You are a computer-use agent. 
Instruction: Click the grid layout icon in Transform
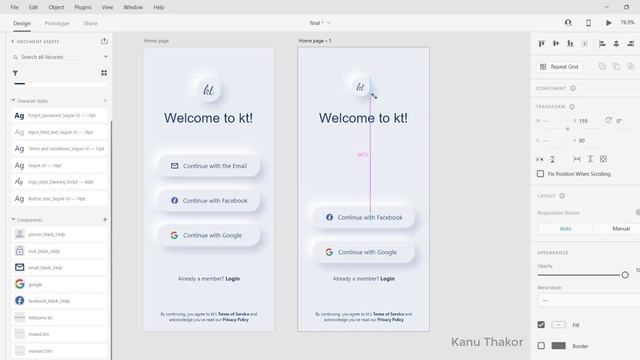[603, 159]
